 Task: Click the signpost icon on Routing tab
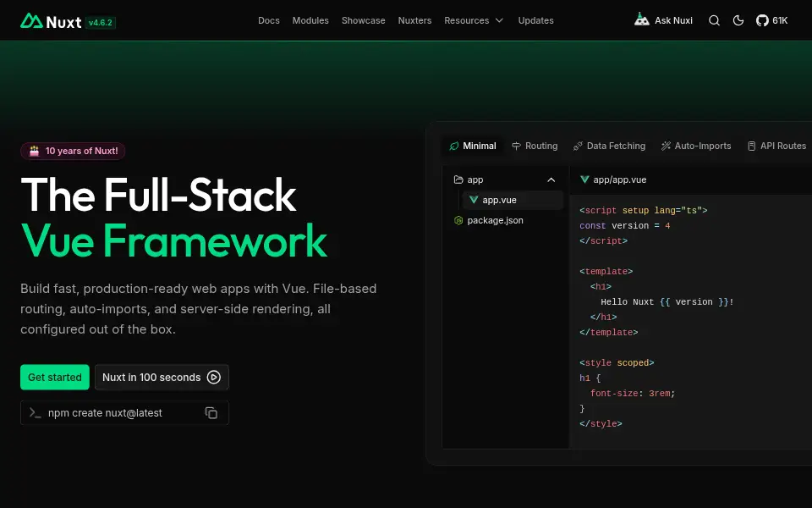[516, 146]
